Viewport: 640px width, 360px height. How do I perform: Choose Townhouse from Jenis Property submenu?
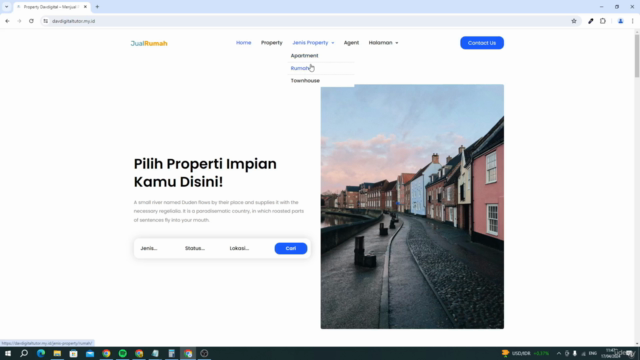pyautogui.click(x=305, y=81)
